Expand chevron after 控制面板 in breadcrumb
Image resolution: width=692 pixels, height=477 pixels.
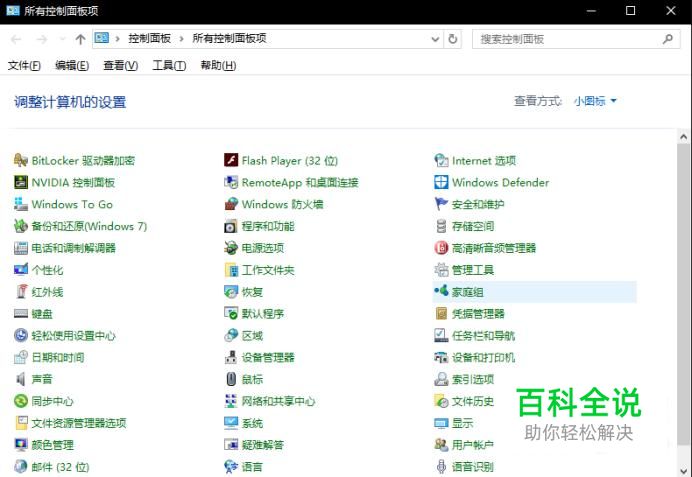pos(181,39)
